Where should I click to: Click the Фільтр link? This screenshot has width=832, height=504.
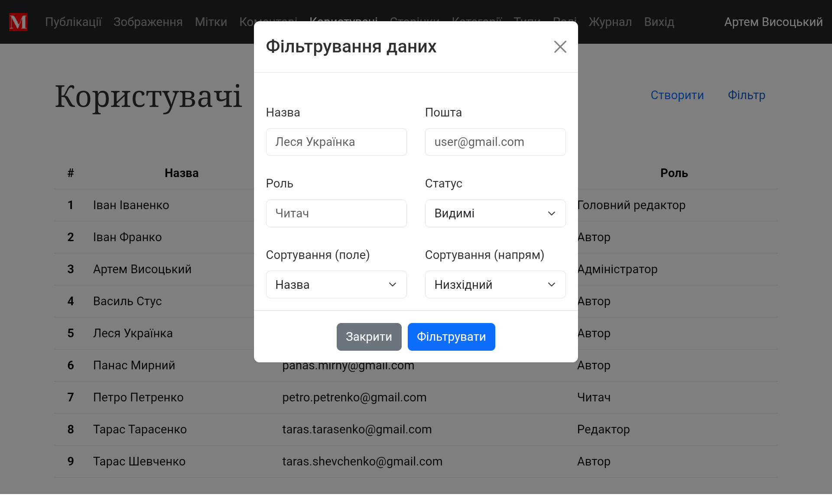746,95
